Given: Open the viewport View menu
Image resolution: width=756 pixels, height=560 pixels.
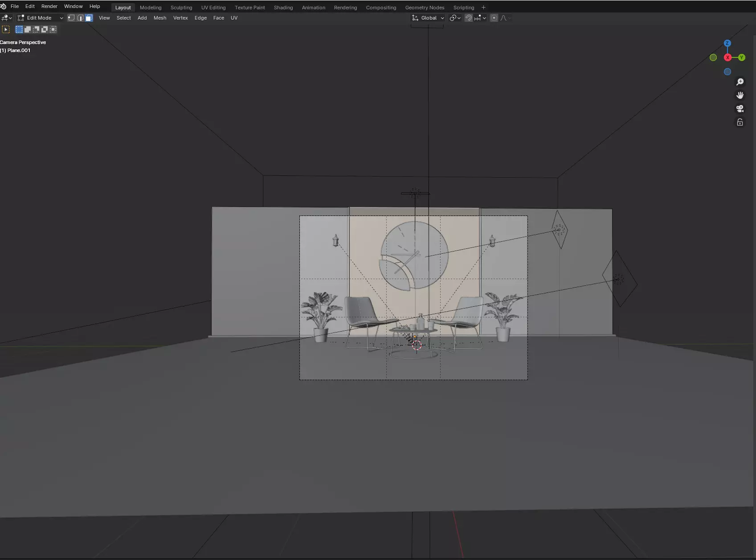Looking at the screenshot, I should tap(104, 18).
